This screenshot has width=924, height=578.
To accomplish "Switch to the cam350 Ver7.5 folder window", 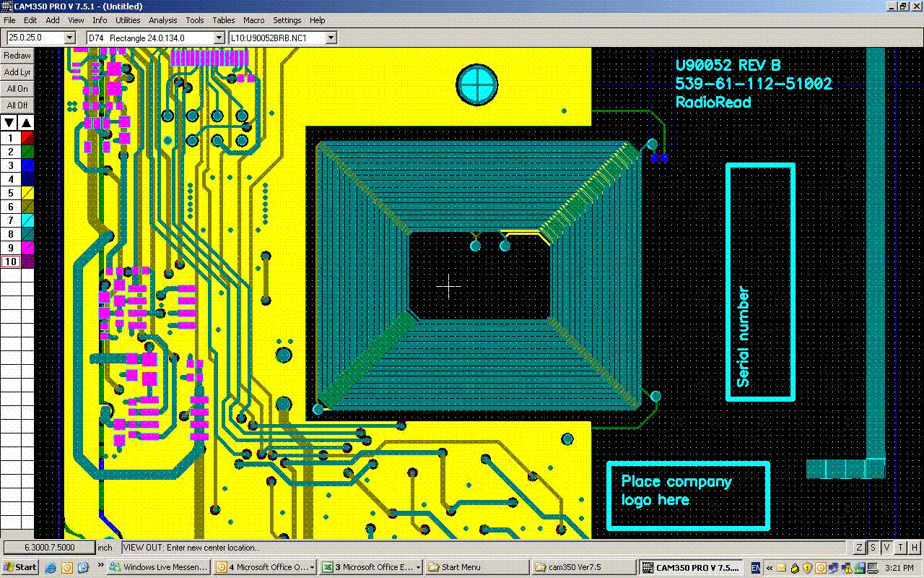I will [x=583, y=567].
